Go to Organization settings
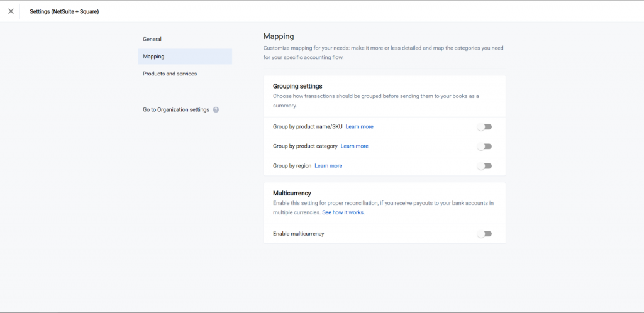This screenshot has width=644, height=313. tap(176, 110)
